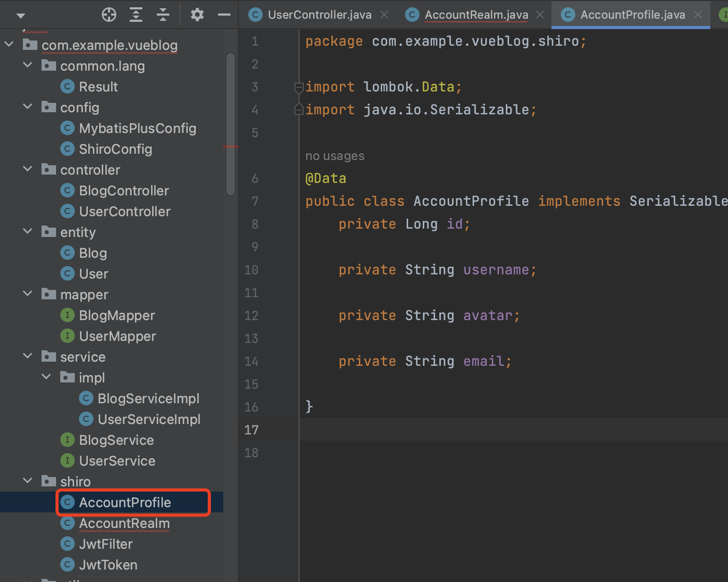
Task: Collapse the shiro package folder
Action: [x=28, y=481]
